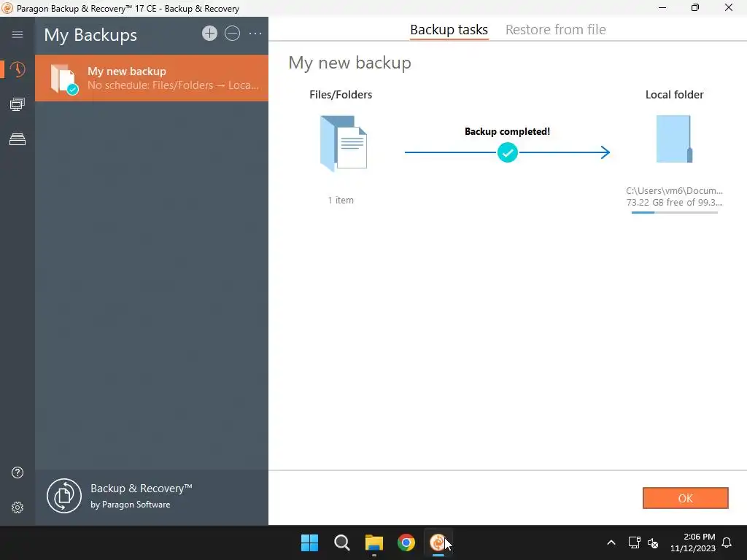Open more options three-dots menu
The height and width of the screenshot is (560, 747).
(255, 34)
